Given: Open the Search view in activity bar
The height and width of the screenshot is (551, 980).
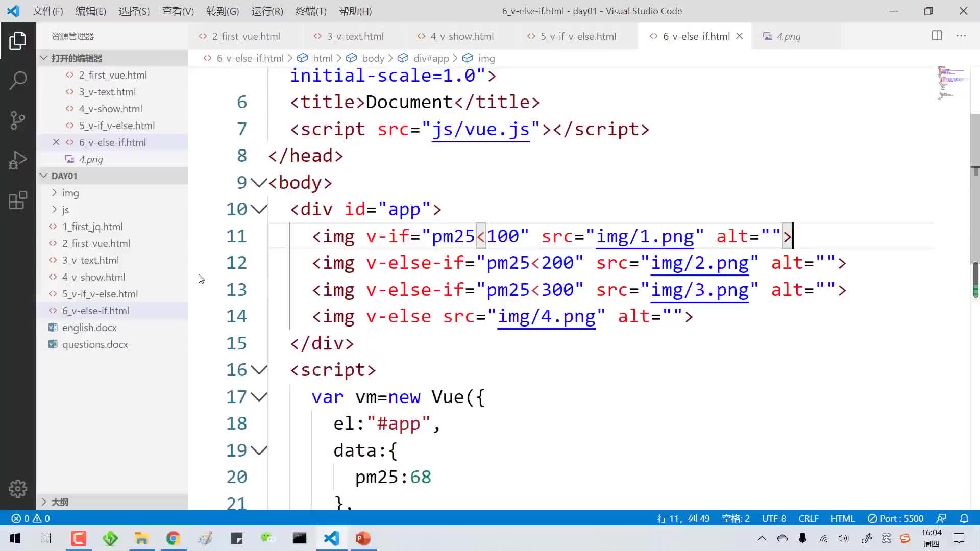Looking at the screenshot, I should pyautogui.click(x=18, y=81).
